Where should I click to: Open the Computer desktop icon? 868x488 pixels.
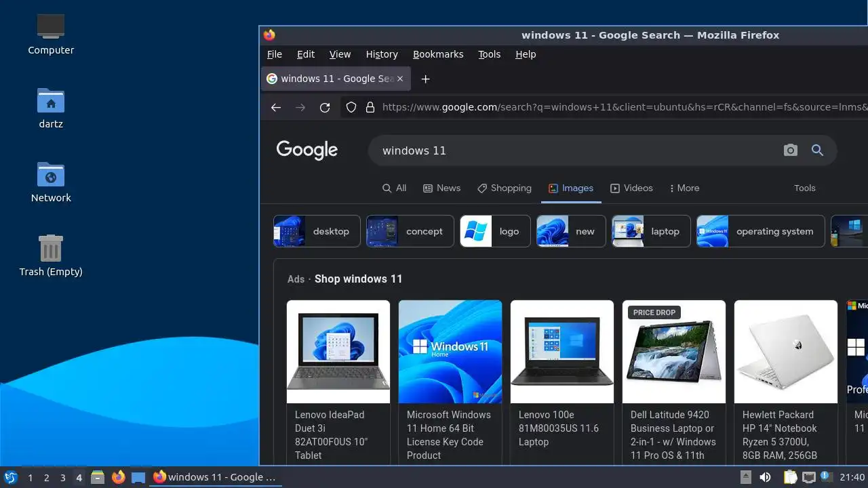(51, 34)
